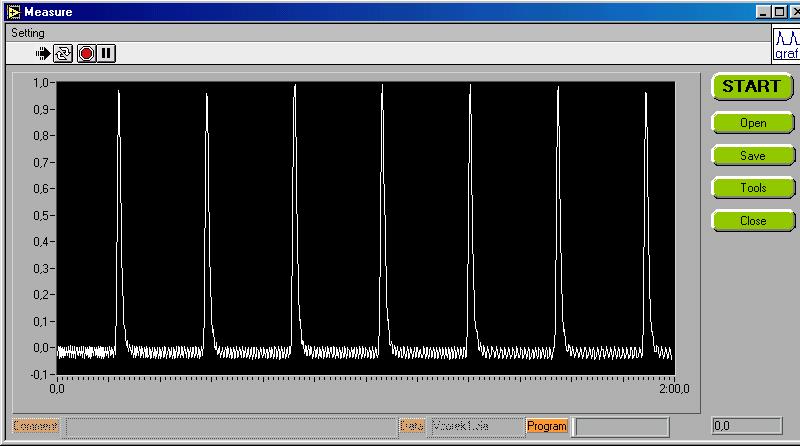
Task: Open the graf icon at top right
Action: click(786, 45)
